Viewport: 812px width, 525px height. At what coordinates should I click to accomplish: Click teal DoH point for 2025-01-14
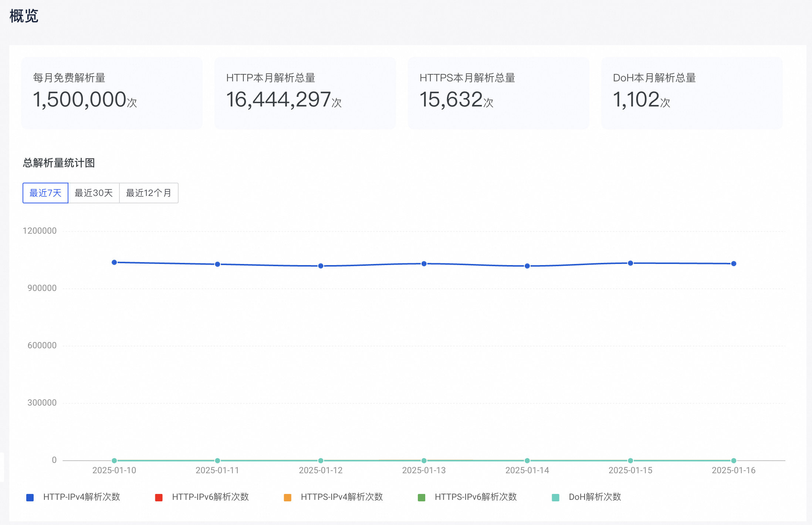click(x=527, y=461)
